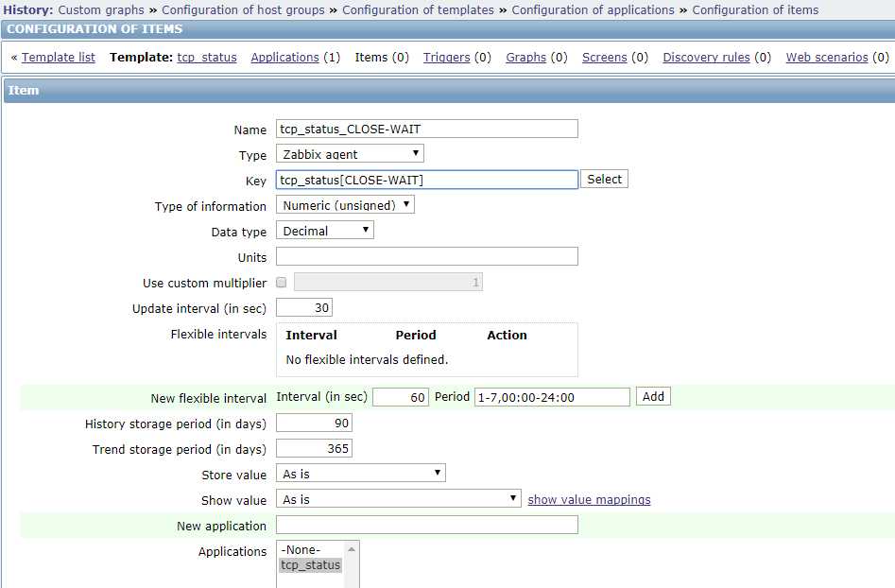Open the tcp_status template link
The width and height of the screenshot is (895, 588).
[x=207, y=57]
